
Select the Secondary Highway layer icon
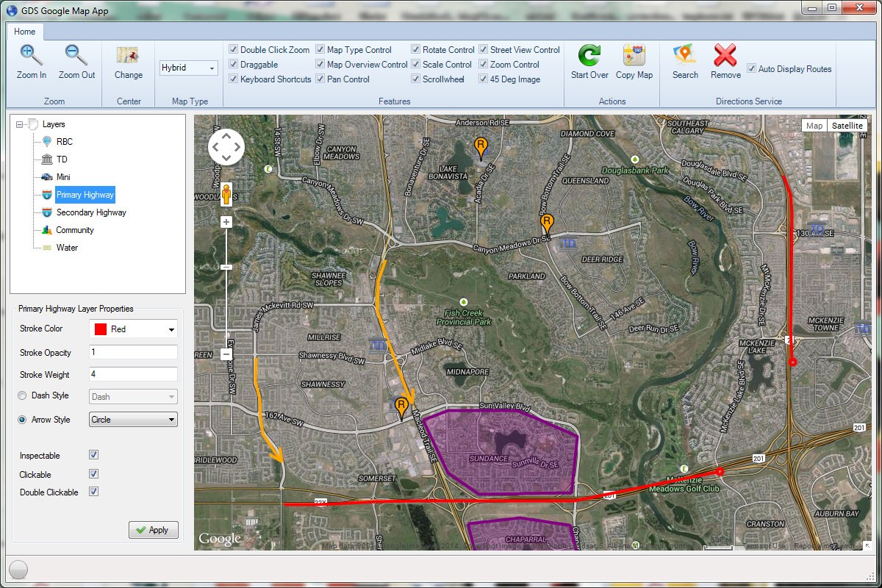click(x=47, y=212)
